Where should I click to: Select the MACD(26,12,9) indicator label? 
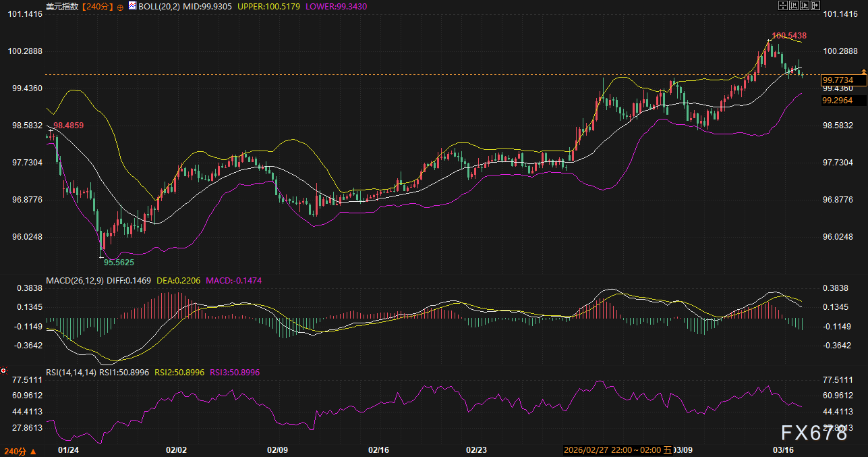coord(74,279)
